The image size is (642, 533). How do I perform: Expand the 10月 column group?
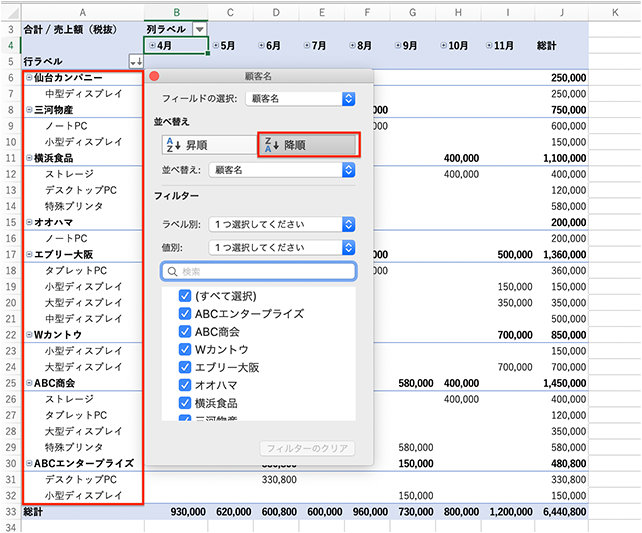[x=443, y=45]
